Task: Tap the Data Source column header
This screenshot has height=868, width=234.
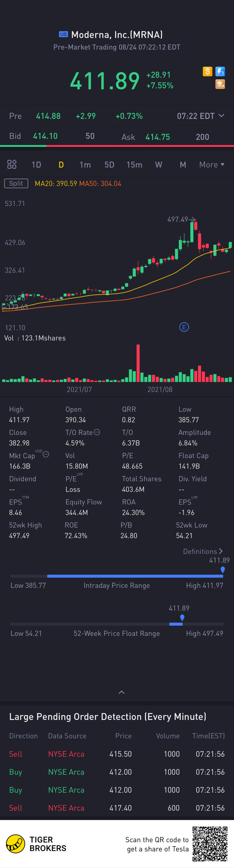Action: [67, 736]
